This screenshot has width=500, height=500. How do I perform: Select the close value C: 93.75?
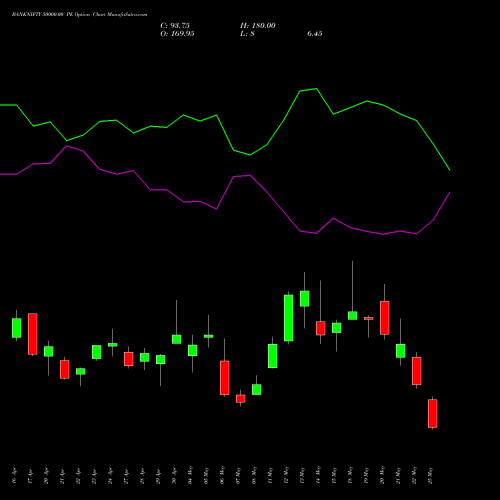[x=175, y=26]
